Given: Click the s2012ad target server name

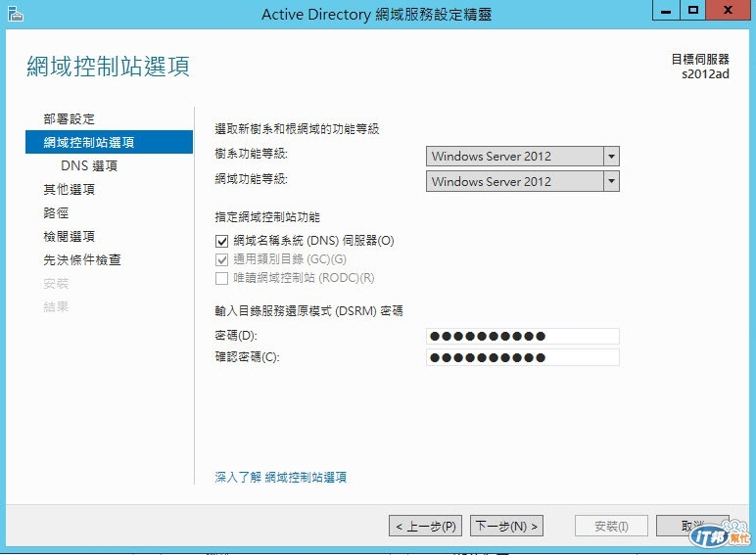Looking at the screenshot, I should point(705,74).
